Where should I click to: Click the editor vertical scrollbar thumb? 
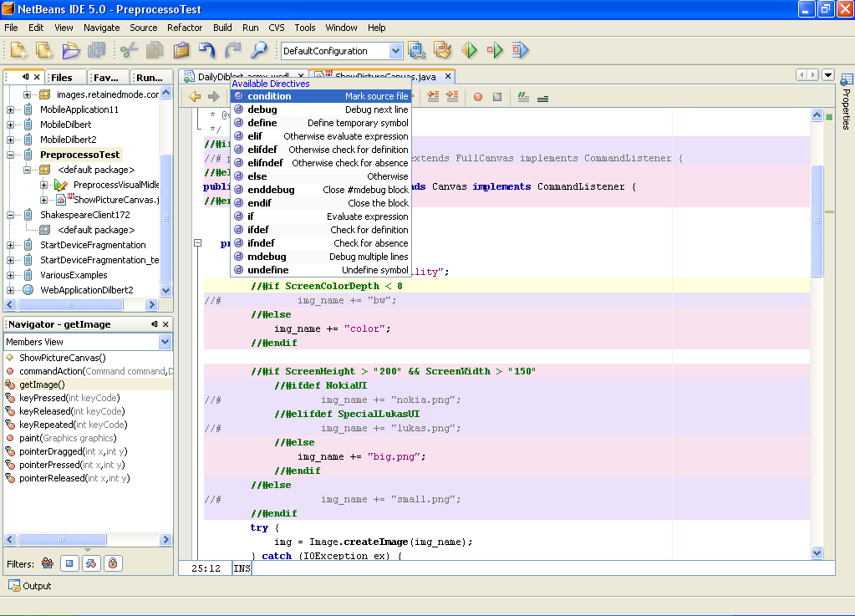pyautogui.click(x=817, y=221)
